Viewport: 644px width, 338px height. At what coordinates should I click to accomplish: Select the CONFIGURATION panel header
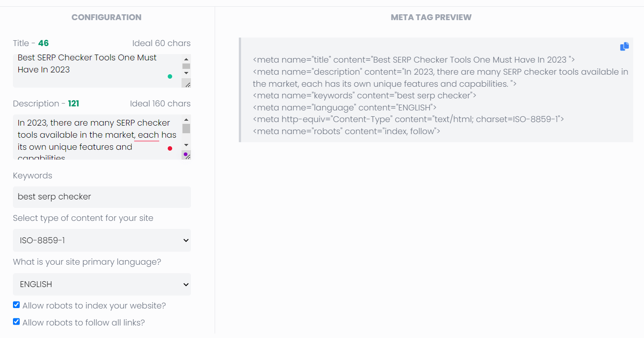106,17
